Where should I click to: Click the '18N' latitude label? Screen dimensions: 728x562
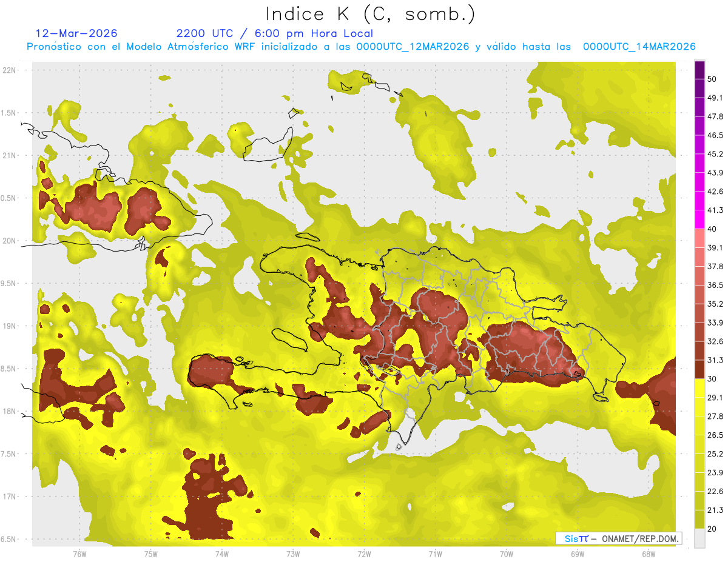(x=9, y=411)
